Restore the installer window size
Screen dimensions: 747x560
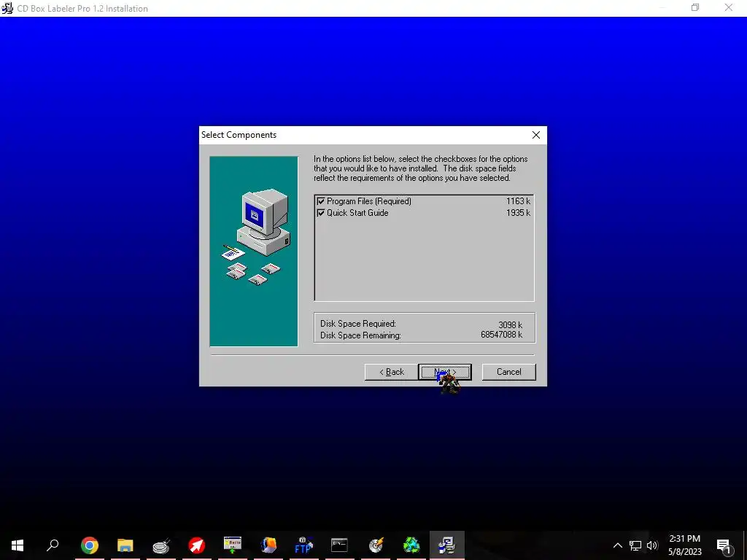[x=695, y=7]
